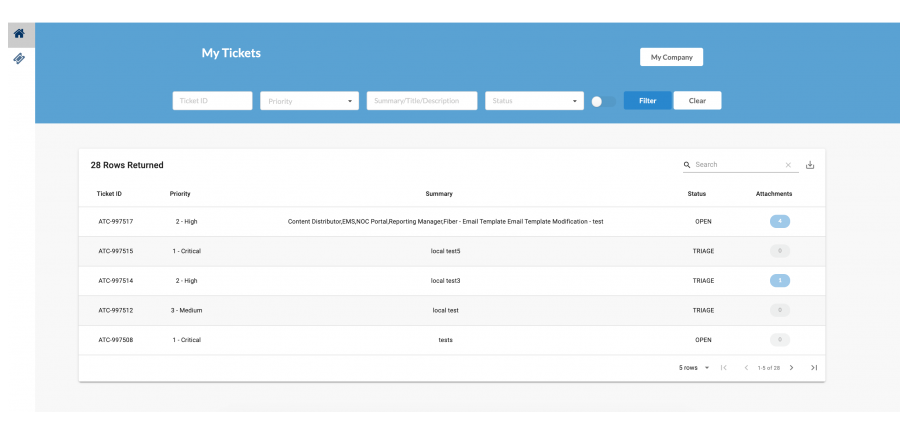900x431 pixels.
Task: Toggle the switch beside Filter button
Action: (x=603, y=101)
